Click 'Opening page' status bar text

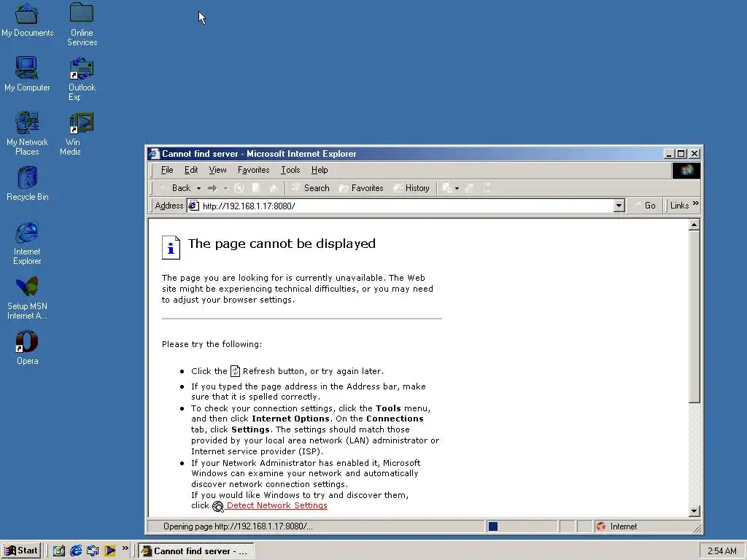tap(238, 526)
